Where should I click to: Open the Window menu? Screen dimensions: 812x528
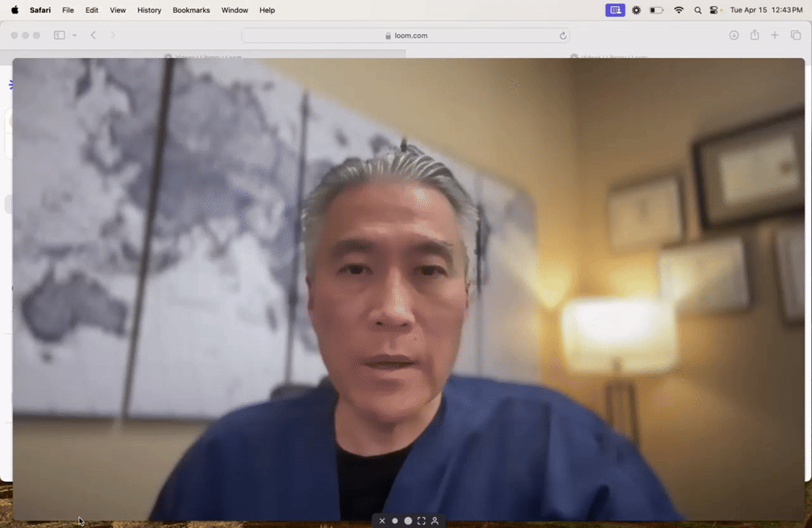(x=235, y=10)
